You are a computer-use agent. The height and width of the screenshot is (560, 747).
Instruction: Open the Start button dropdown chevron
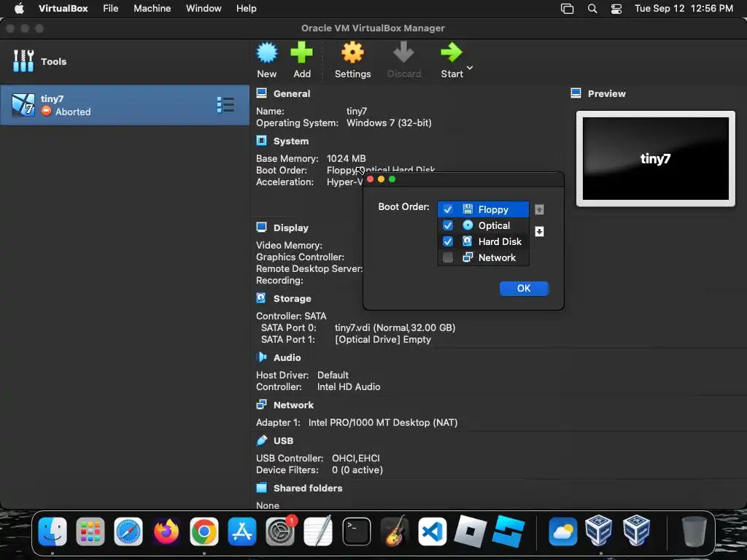(x=470, y=68)
